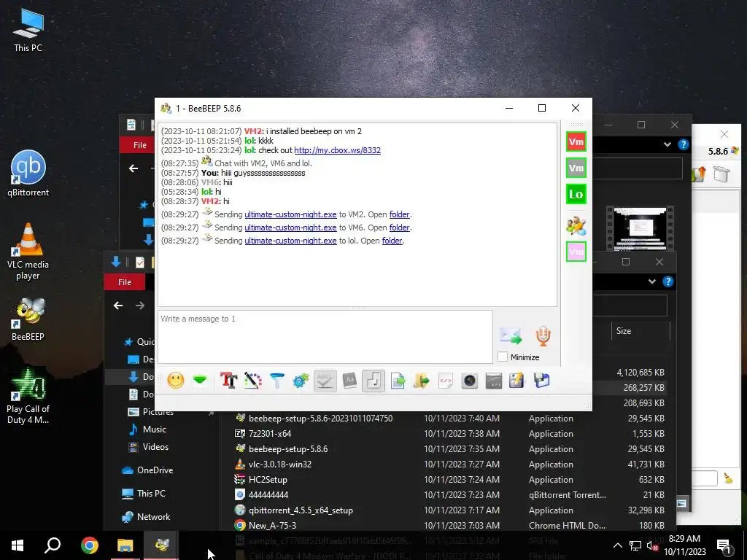The image size is (747, 560).
Task: Click the notepad with pencil toolbar icon
Action: coord(517,381)
